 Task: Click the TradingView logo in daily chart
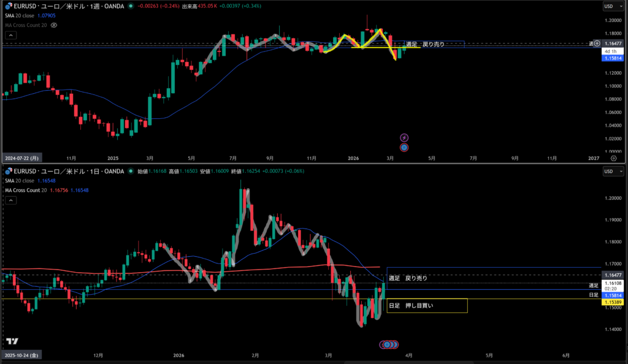11,341
